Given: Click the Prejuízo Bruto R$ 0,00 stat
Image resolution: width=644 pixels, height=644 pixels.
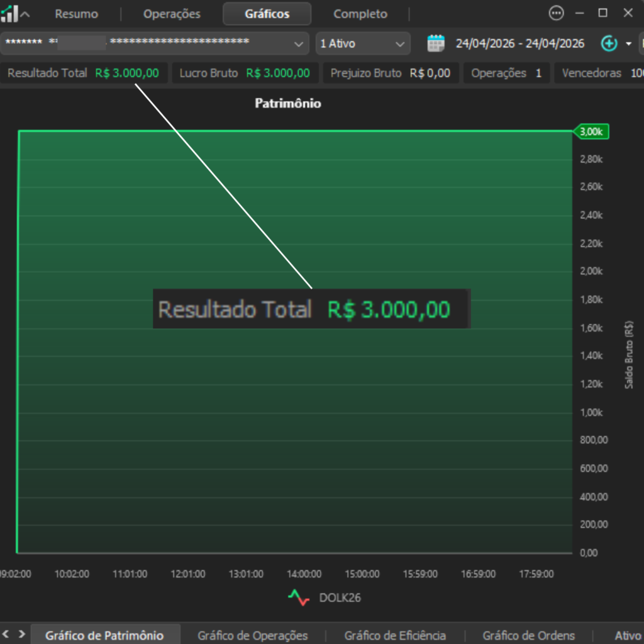Looking at the screenshot, I should click(x=390, y=73).
